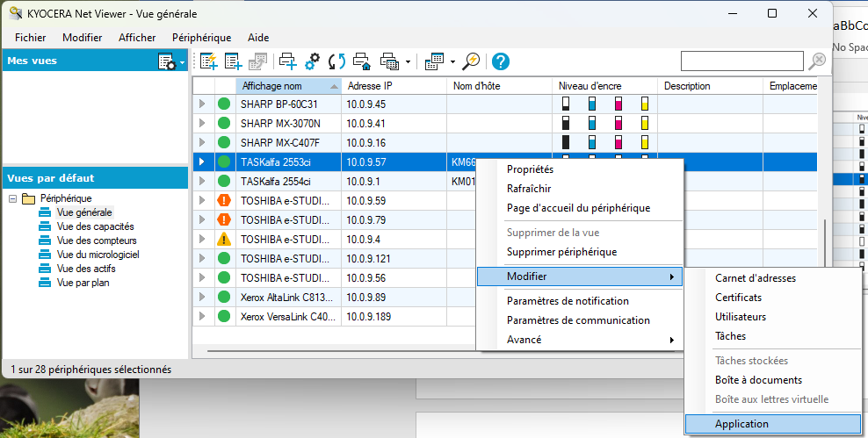
Task: Click cyan toner level in SHARP MX-3070N row
Action: click(x=592, y=123)
